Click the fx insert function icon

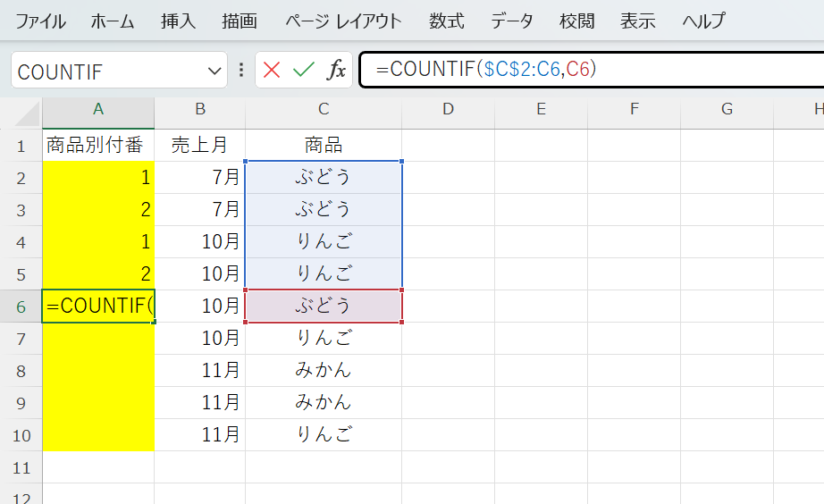[336, 71]
